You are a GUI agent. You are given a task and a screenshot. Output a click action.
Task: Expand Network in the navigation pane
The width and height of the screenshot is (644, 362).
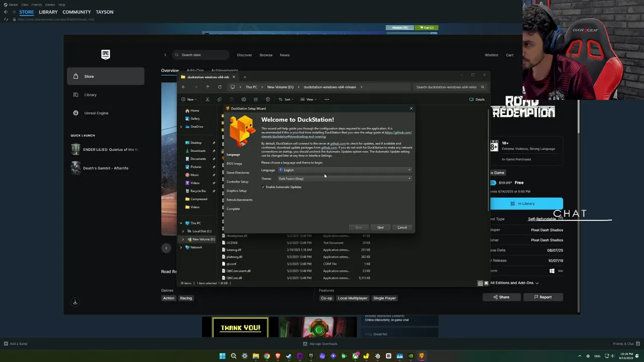point(181,247)
